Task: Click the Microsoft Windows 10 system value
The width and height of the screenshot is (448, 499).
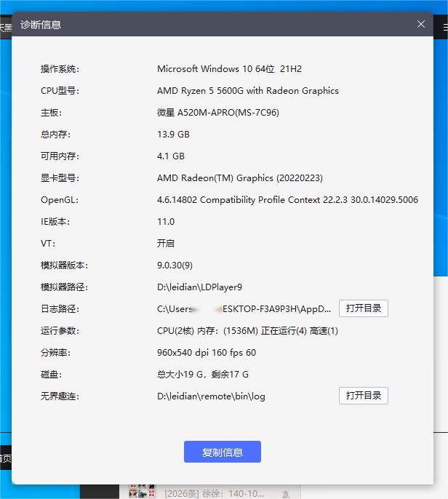Action: 229,69
